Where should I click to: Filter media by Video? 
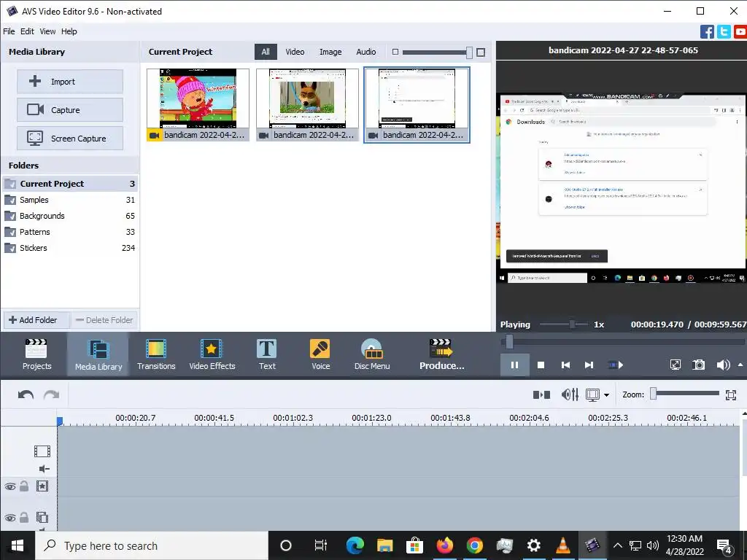click(295, 52)
